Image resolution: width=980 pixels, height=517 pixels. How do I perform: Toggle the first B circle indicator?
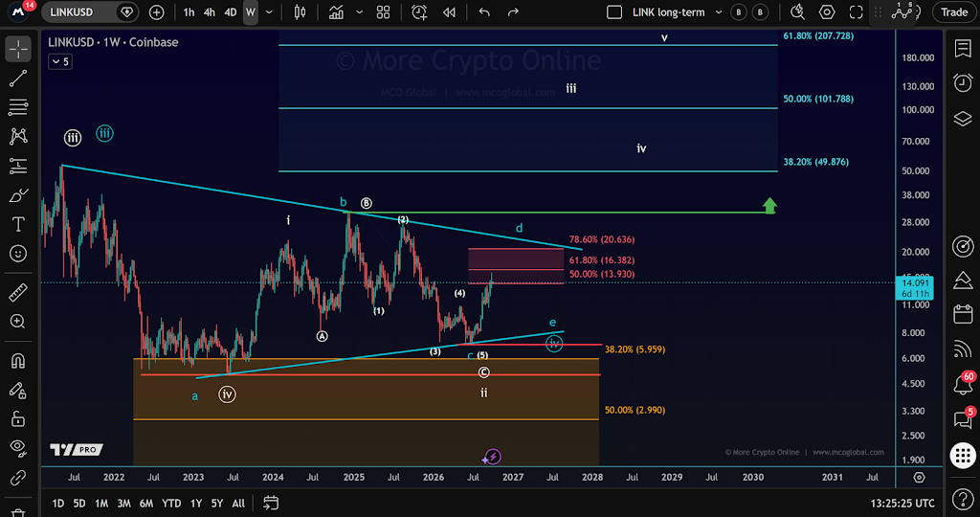[740, 11]
